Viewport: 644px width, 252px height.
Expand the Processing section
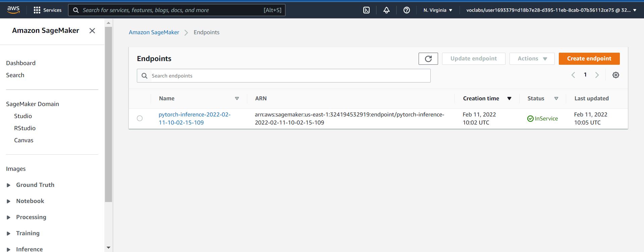9,217
